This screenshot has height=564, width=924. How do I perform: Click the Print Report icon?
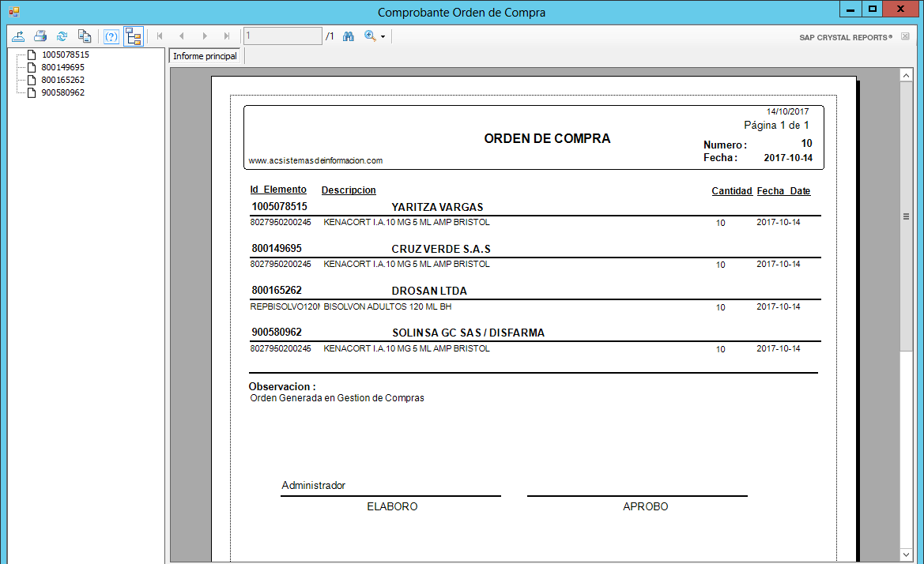click(40, 36)
